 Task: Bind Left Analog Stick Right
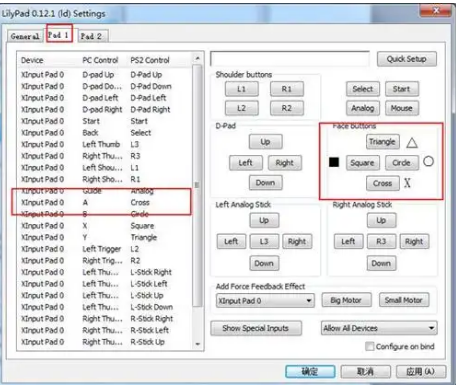(x=297, y=242)
